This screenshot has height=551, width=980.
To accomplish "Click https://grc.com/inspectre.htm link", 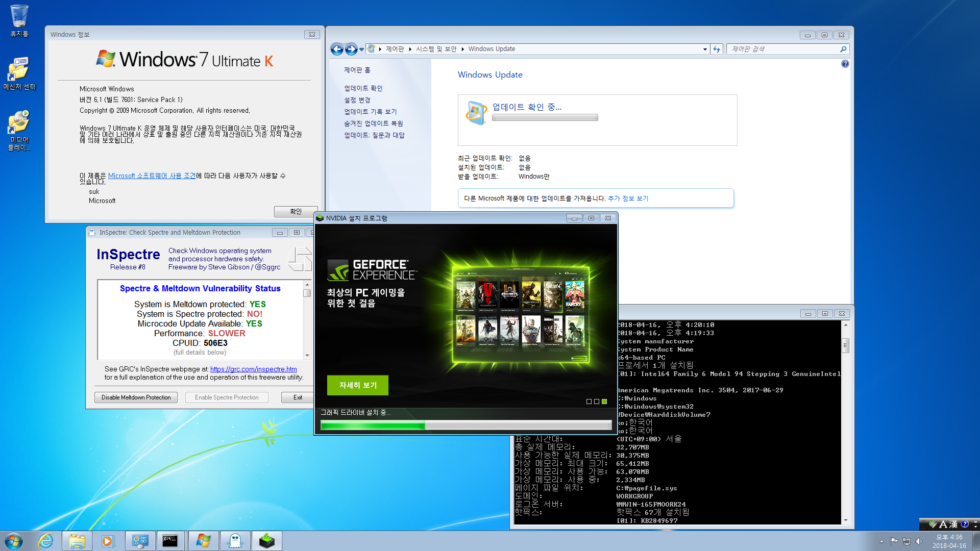I will tap(254, 369).
